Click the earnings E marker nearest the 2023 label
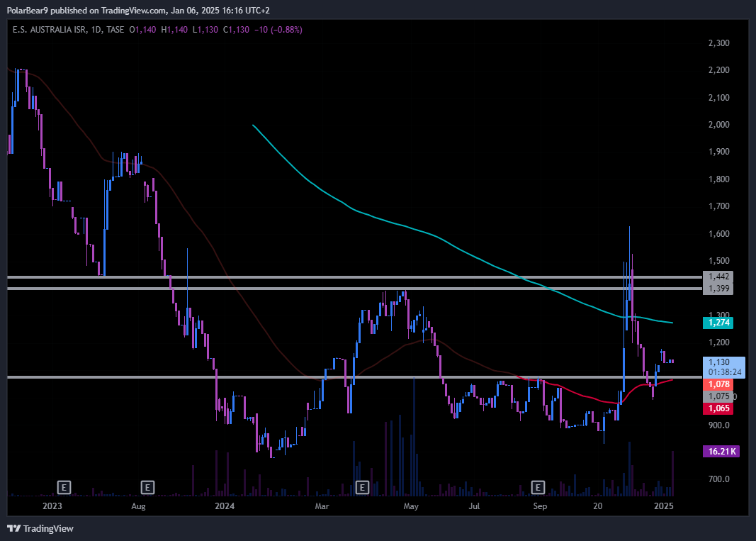Screen dimensions: 756x541 point(64,487)
